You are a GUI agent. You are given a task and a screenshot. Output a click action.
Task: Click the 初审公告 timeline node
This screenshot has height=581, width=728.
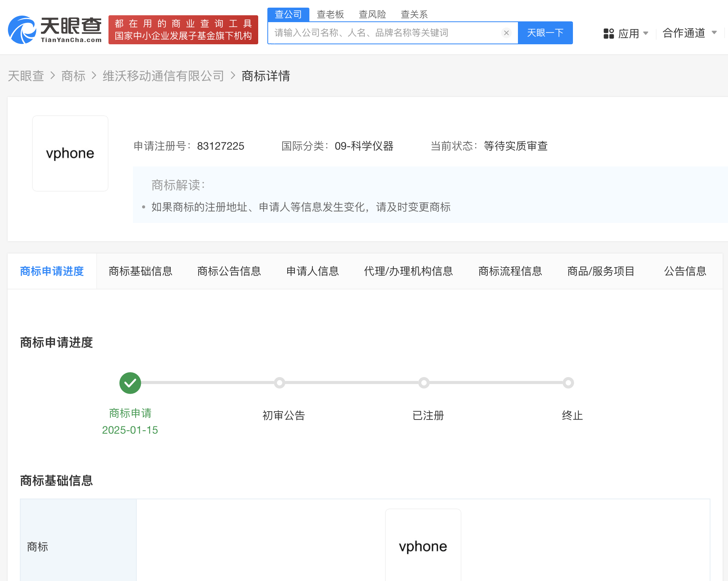point(280,383)
